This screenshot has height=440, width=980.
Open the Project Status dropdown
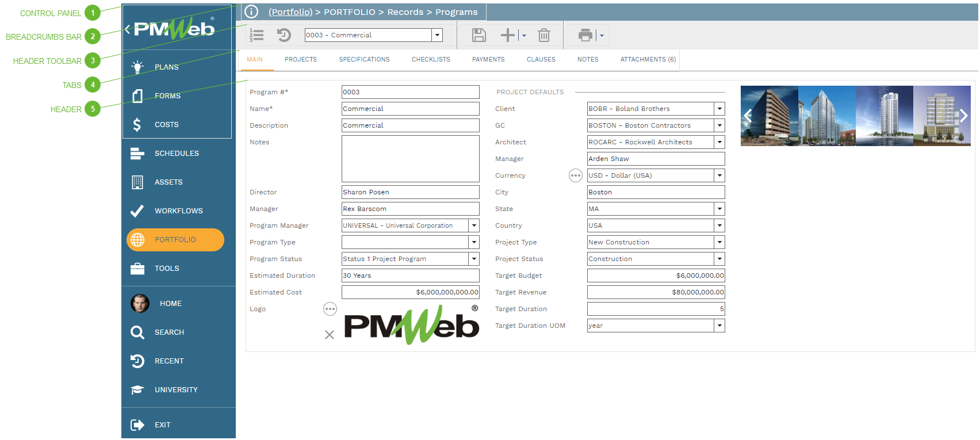719,259
